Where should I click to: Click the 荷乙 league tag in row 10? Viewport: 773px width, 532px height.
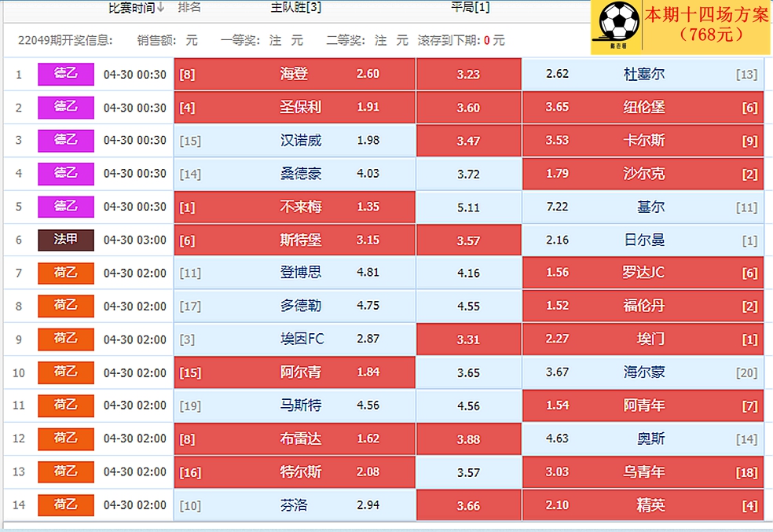65,372
